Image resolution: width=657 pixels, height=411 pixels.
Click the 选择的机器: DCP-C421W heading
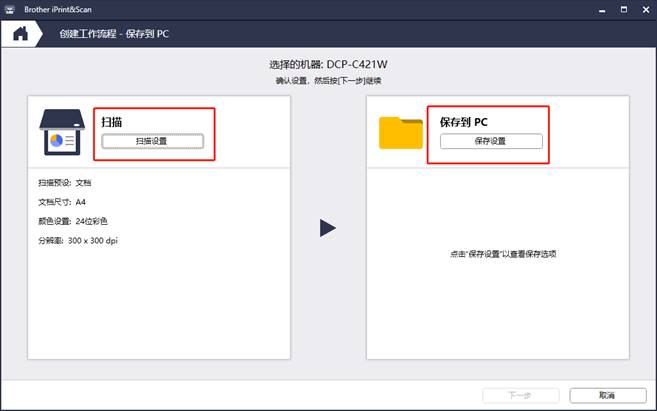[x=328, y=64]
